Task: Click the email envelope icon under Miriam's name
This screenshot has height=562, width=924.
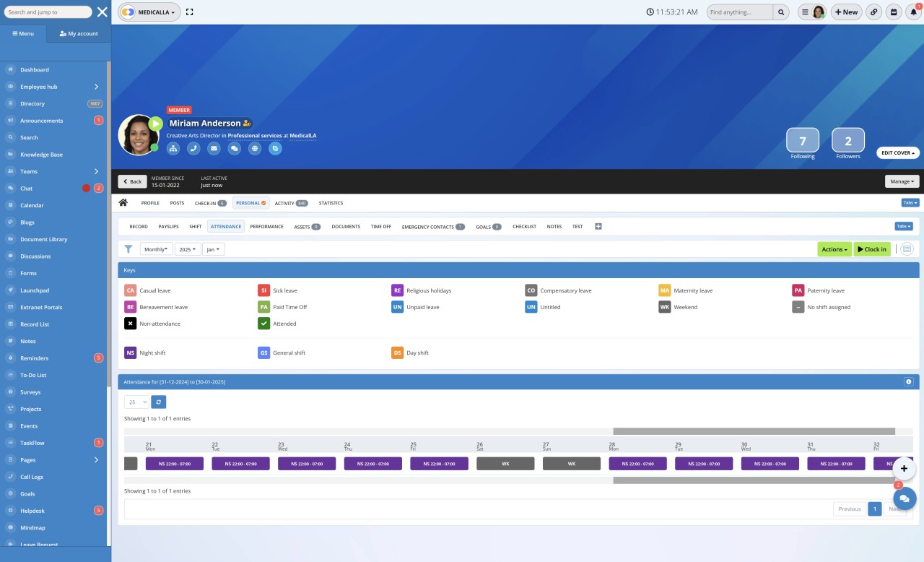Action: pyautogui.click(x=213, y=148)
